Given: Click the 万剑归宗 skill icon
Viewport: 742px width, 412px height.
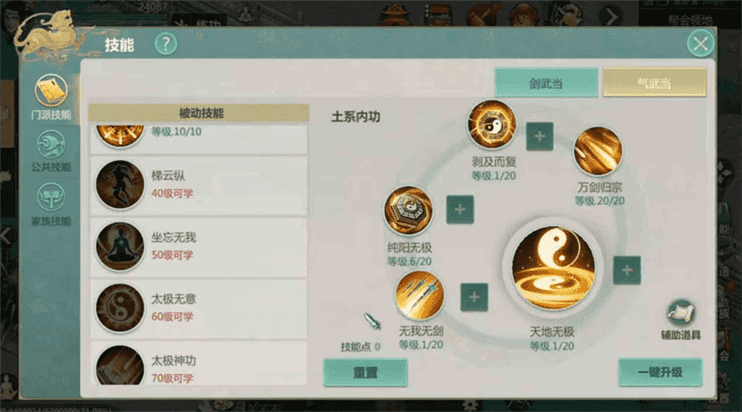Looking at the screenshot, I should [598, 151].
